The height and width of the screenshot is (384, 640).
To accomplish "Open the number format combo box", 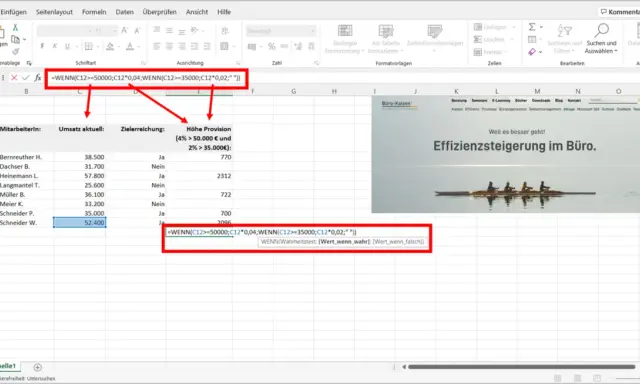I will 281,31.
